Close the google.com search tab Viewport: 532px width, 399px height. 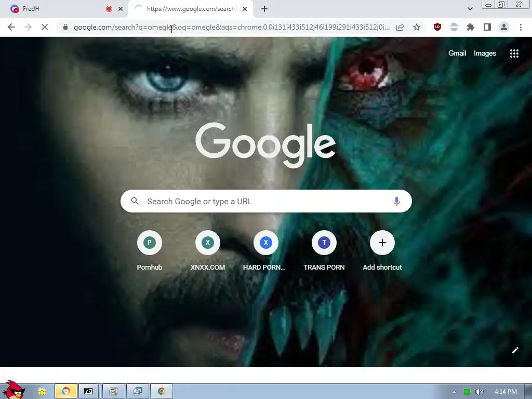[245, 9]
